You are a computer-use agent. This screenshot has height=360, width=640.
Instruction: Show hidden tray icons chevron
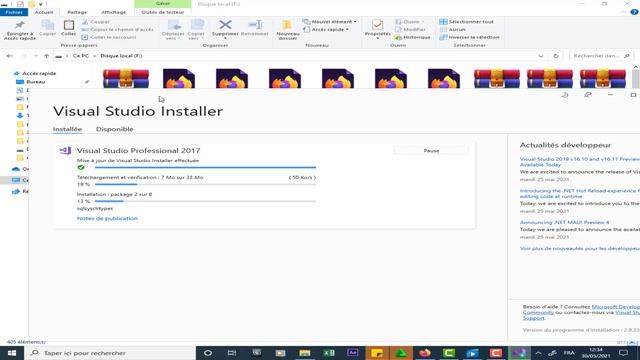[538, 353]
